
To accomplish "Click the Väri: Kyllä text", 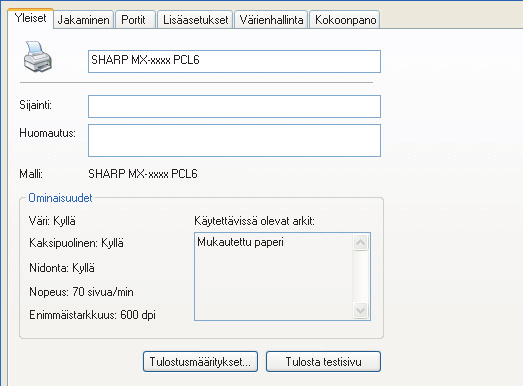I will point(52,221).
